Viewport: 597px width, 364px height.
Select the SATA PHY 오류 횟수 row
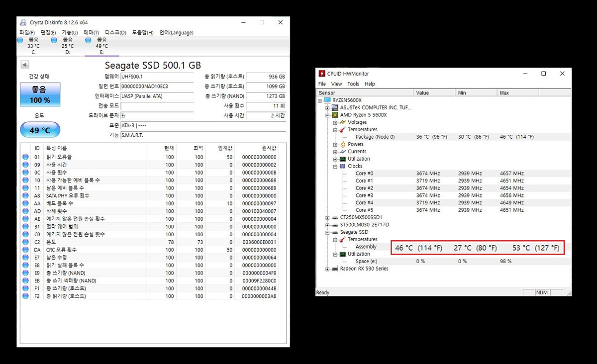point(149,196)
